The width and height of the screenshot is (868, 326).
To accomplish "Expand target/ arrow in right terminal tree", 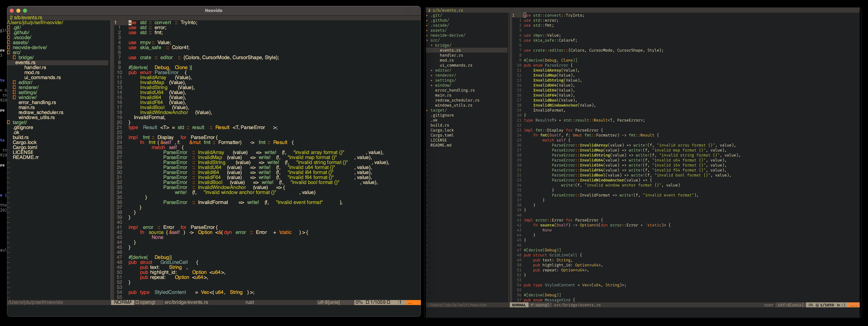I will [x=427, y=110].
